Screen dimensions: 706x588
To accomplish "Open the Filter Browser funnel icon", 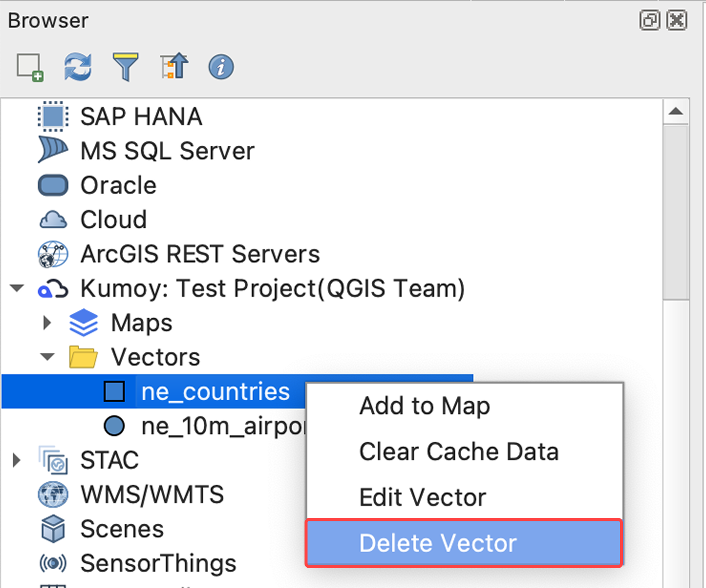I will (126, 67).
